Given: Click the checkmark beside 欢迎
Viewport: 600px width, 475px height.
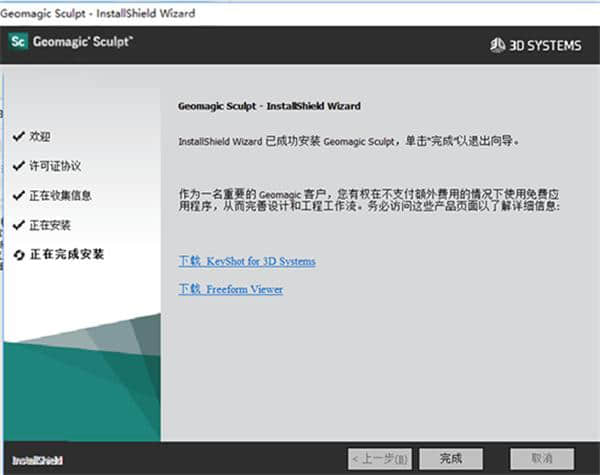Looking at the screenshot, I should pos(18,135).
